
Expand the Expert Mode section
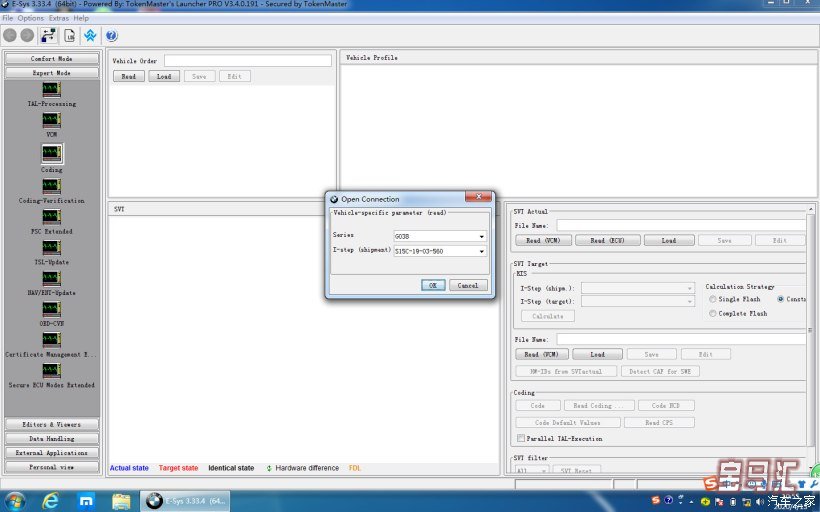point(52,73)
